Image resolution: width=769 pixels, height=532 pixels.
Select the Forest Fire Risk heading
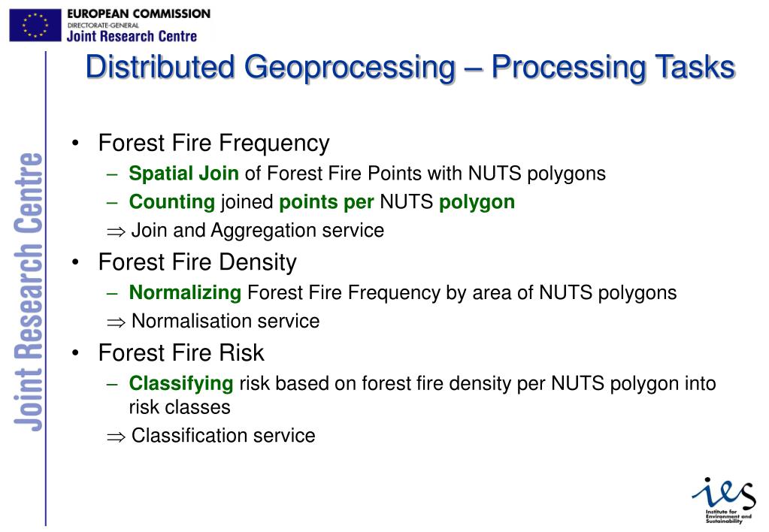tap(181, 353)
